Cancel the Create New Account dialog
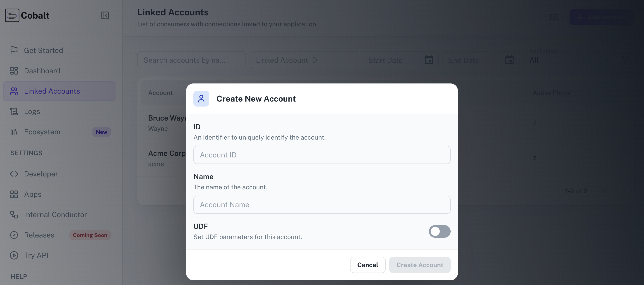Screen dimensions: 644x285 coord(368,265)
